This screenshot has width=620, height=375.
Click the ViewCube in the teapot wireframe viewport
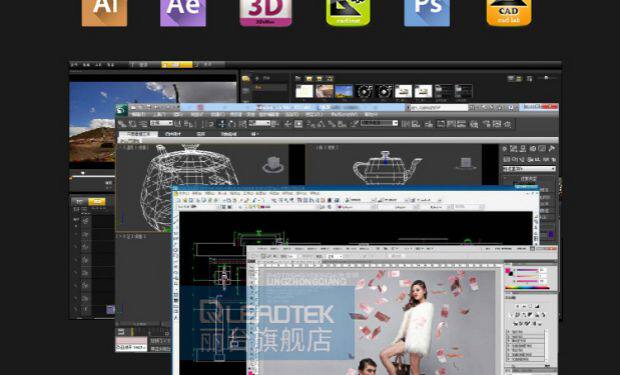coord(273,165)
